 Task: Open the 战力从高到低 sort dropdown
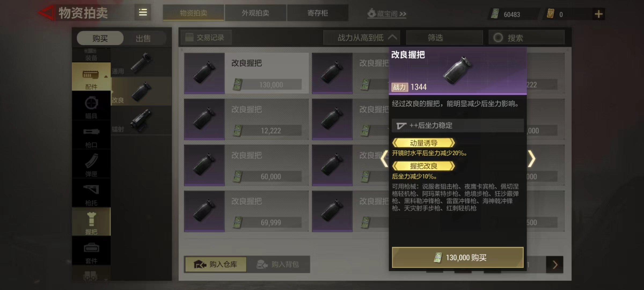(x=362, y=38)
